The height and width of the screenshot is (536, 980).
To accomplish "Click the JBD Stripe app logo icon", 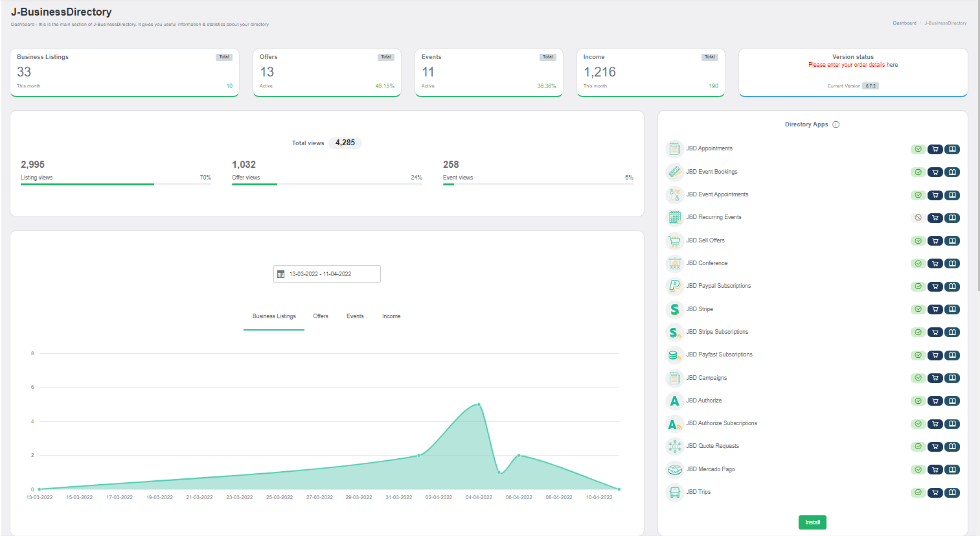I will point(674,309).
